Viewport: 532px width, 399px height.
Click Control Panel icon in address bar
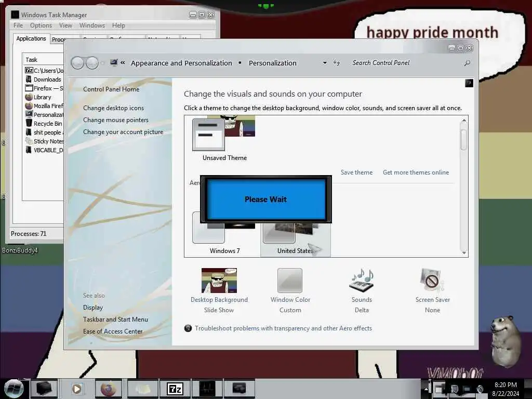point(114,63)
